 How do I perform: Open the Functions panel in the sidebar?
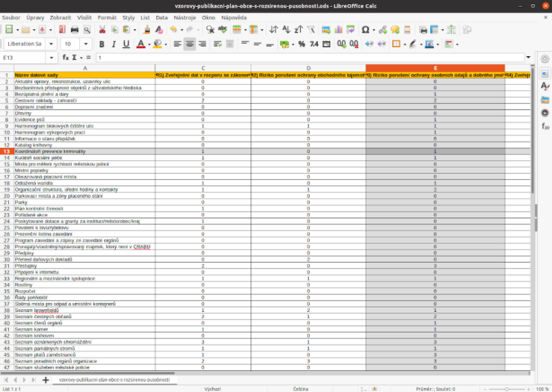click(x=545, y=126)
